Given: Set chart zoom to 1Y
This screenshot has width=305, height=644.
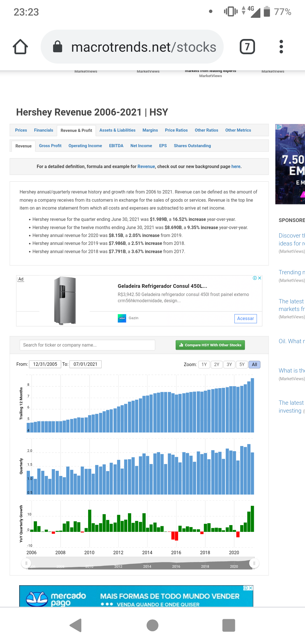Looking at the screenshot, I should point(204,365).
